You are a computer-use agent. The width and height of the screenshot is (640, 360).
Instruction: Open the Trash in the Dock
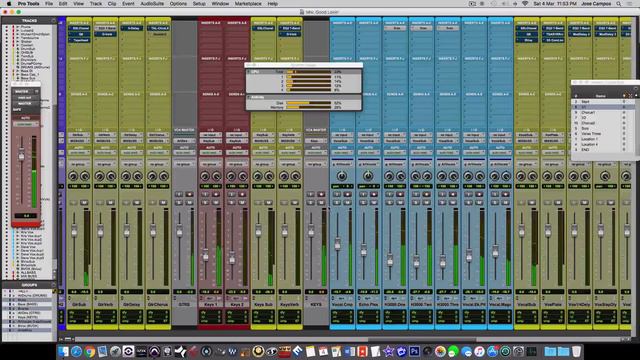(x=576, y=351)
